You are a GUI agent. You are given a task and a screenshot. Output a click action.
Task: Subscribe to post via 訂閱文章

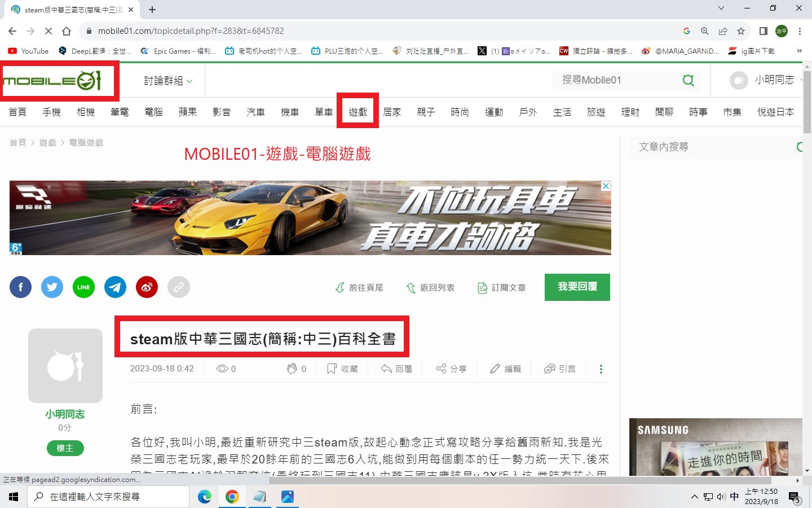click(501, 288)
